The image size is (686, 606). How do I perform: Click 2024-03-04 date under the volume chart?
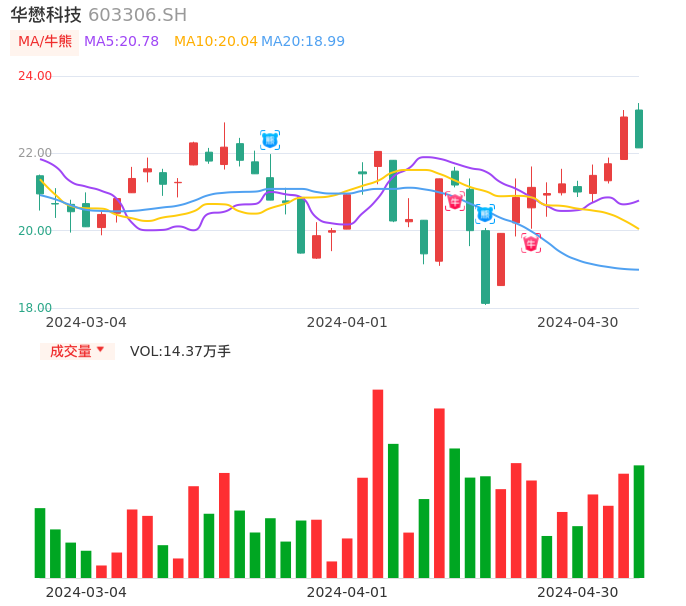pyautogui.click(x=86, y=592)
